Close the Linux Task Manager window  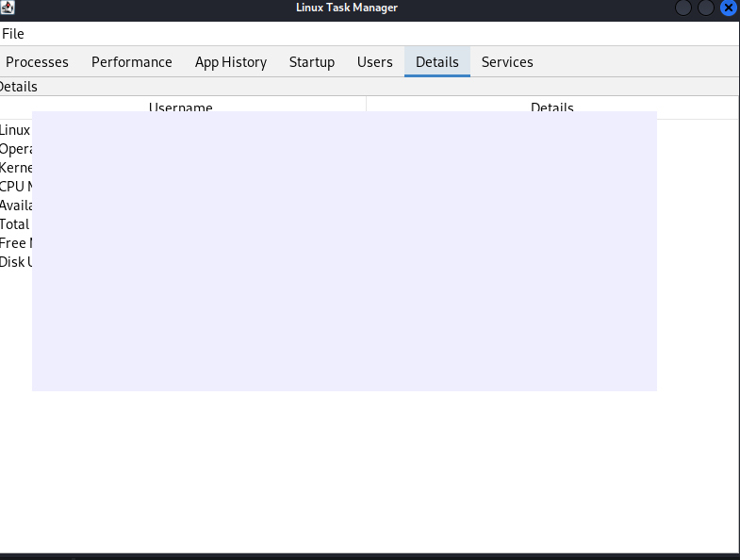[729, 8]
